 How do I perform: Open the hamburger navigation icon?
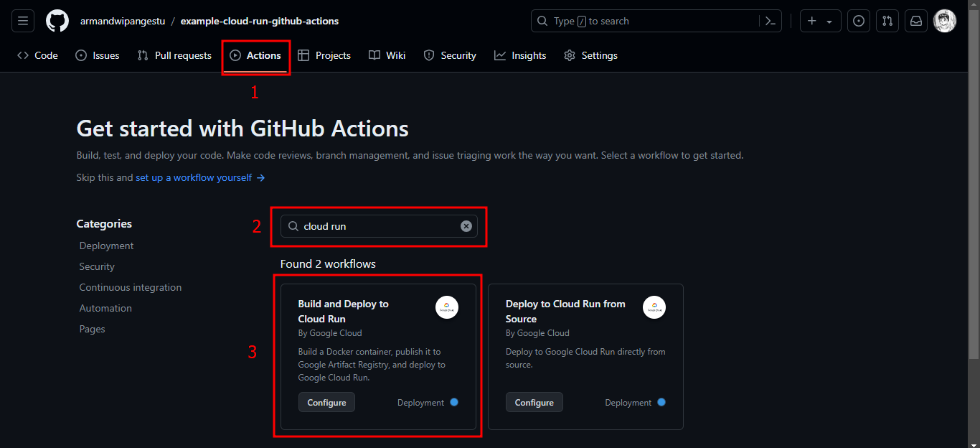coord(22,20)
